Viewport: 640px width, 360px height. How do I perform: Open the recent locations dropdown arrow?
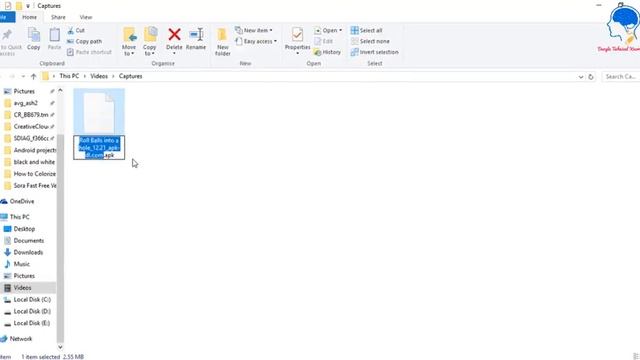click(23, 76)
